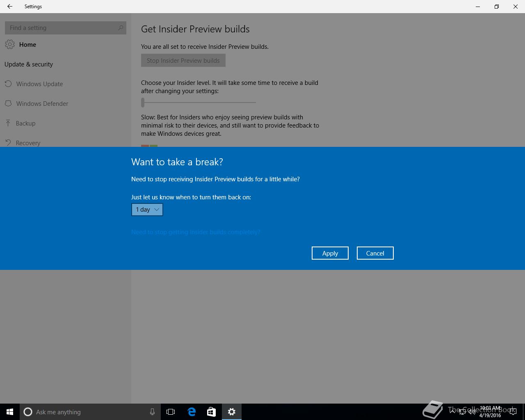525x420 pixels.
Task: Click the Settings gear on the taskbar
Action: tap(232, 412)
